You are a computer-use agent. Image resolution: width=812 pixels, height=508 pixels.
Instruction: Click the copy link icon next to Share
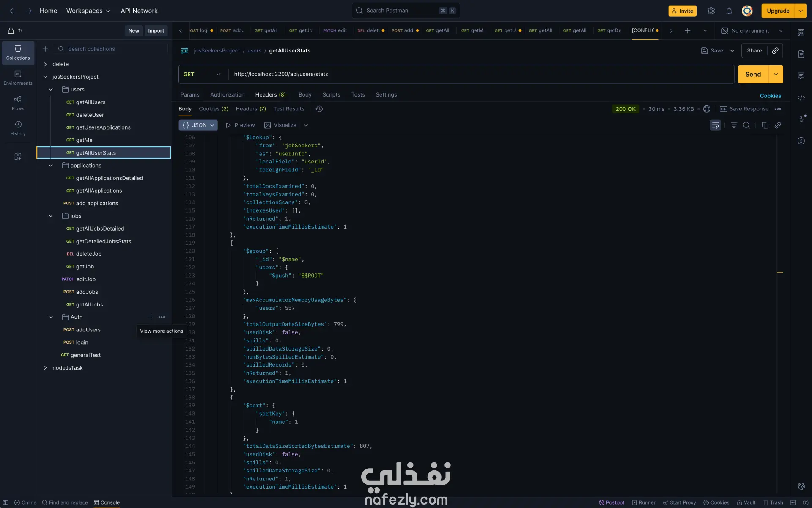(x=775, y=51)
